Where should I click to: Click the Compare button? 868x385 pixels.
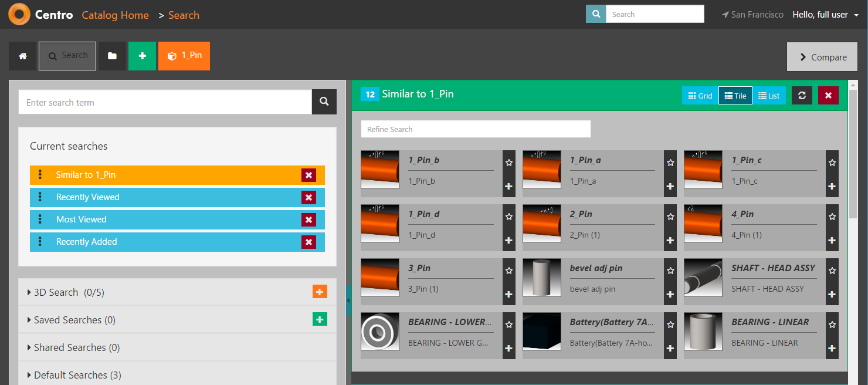point(823,57)
